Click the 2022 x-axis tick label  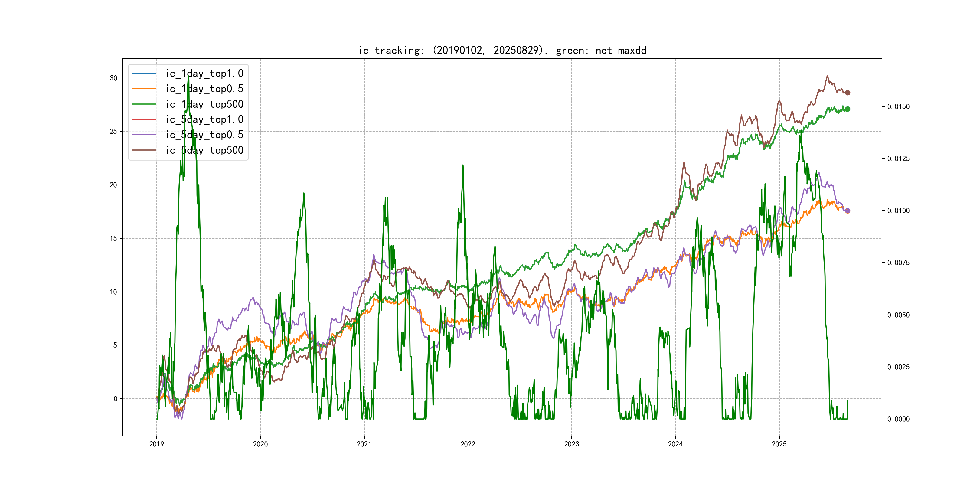pos(468,444)
